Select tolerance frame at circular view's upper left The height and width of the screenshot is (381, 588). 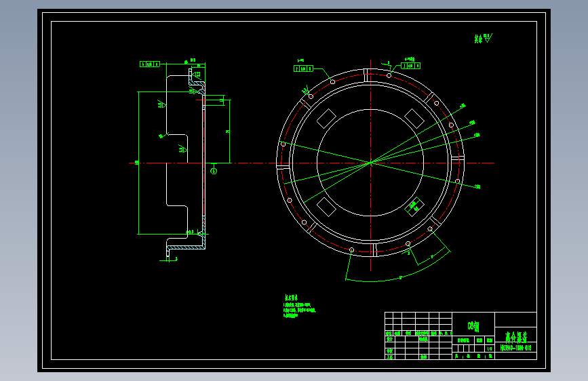(x=303, y=68)
